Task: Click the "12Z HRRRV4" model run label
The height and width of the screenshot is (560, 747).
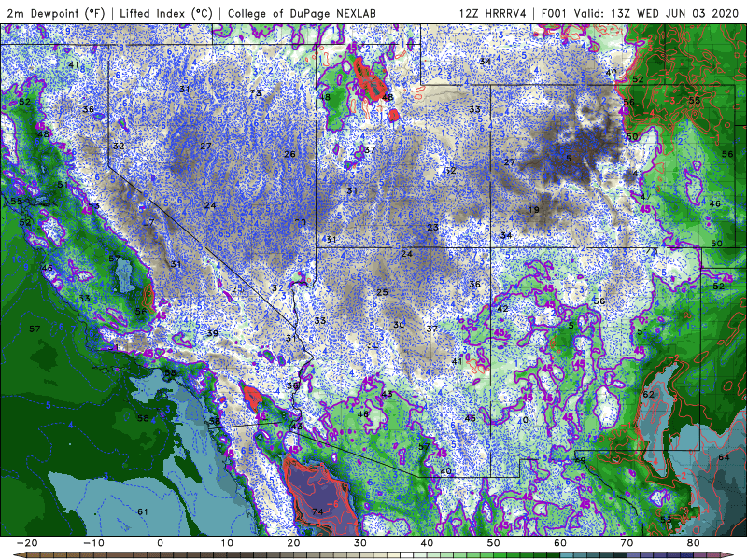Action: point(493,13)
